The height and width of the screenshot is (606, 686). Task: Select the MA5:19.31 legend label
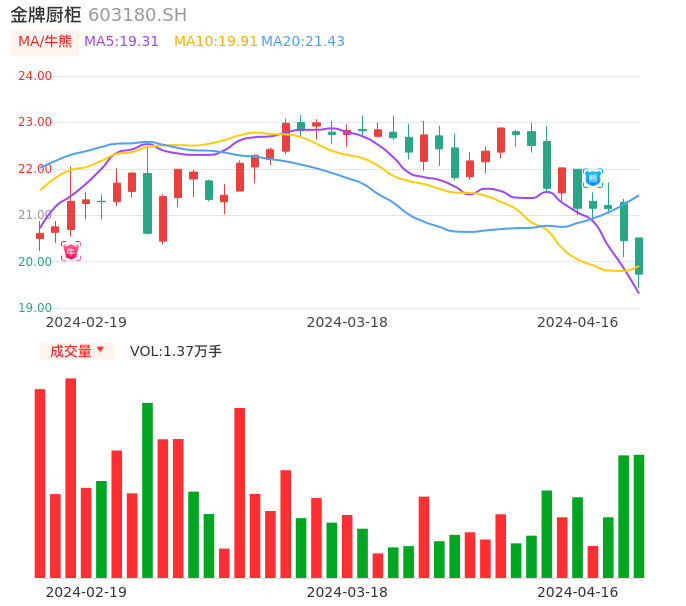121,41
